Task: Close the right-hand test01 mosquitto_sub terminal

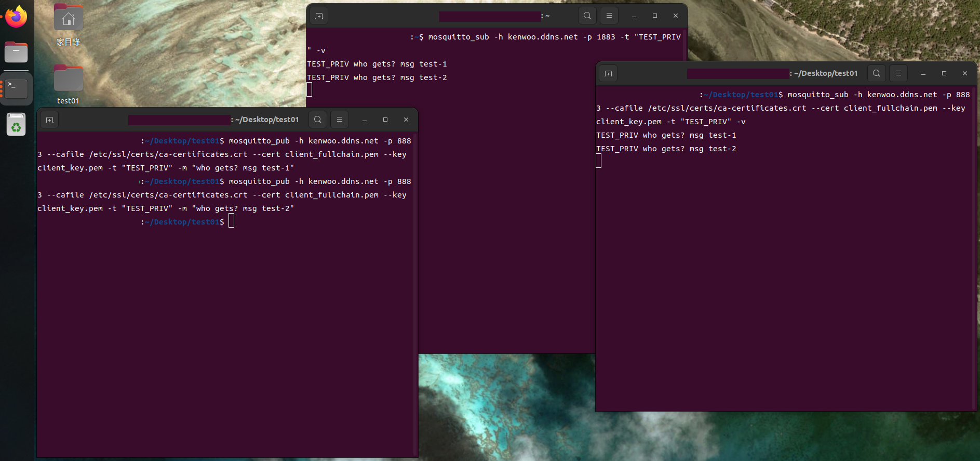Action: tap(965, 74)
